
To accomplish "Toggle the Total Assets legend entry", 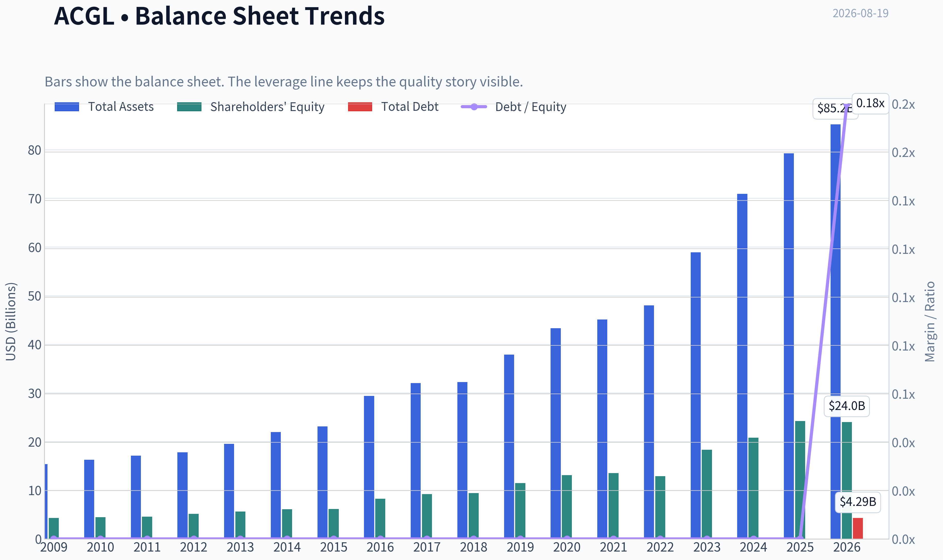I will pos(104,107).
